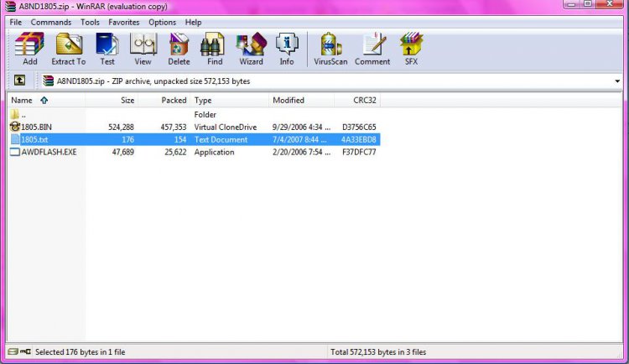Image resolution: width=629 pixels, height=364 pixels.
Task: Click the drive icon in status bar
Action: point(13,351)
